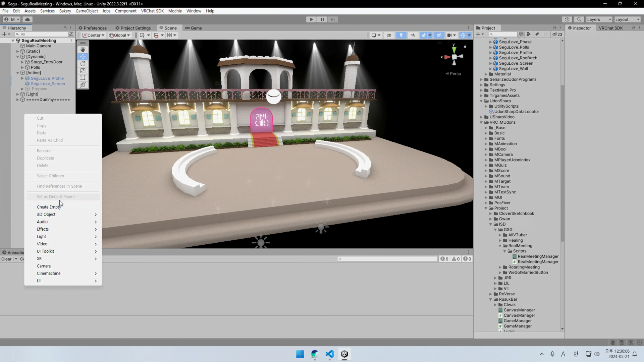Open the Layers dropdown
Viewport: 644px width, 362px height.
(x=599, y=19)
